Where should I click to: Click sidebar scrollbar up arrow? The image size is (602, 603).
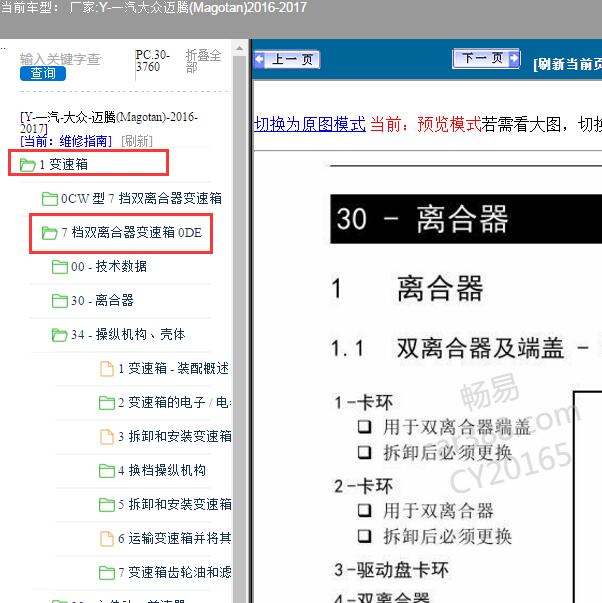pos(239,49)
